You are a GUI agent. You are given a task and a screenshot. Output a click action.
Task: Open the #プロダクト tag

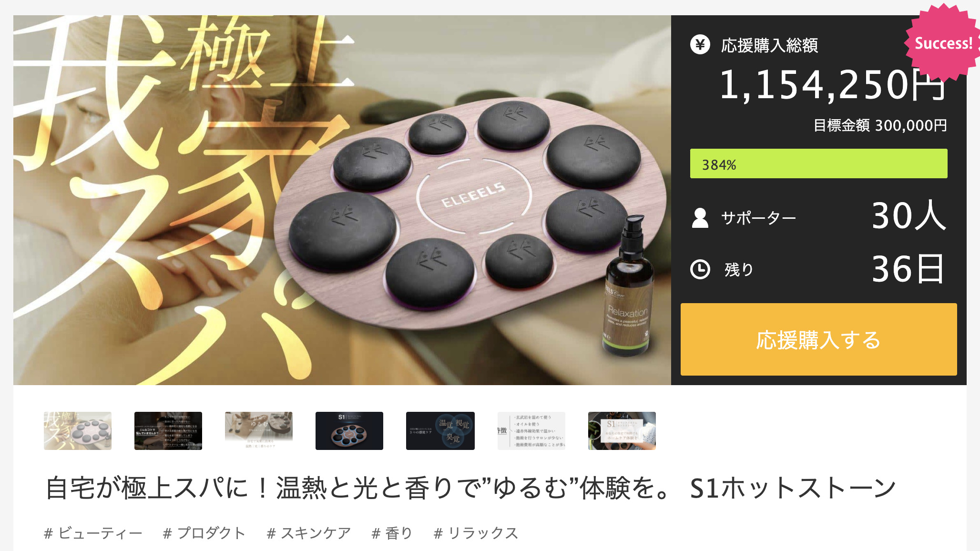point(204,533)
